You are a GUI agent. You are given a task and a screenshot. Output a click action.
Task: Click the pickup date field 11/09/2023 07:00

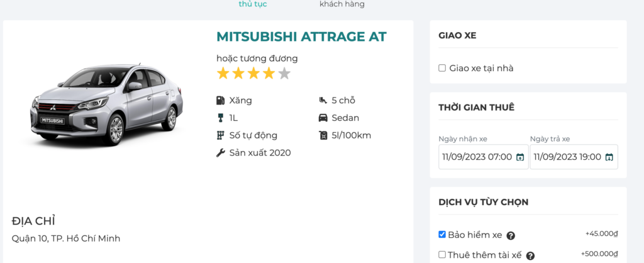477,157
